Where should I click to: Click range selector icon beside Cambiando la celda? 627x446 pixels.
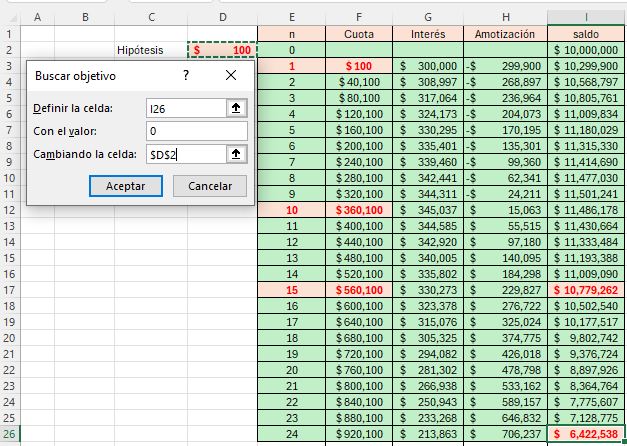click(236, 153)
